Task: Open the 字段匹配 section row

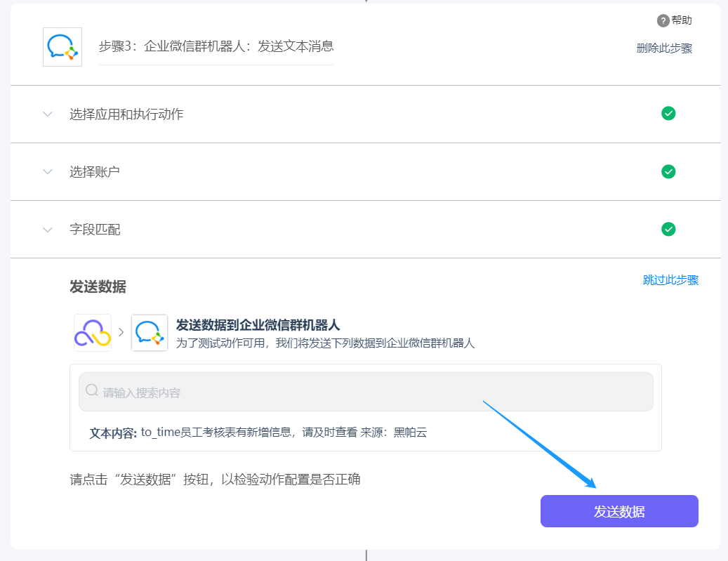Action: pyautogui.click(x=366, y=230)
